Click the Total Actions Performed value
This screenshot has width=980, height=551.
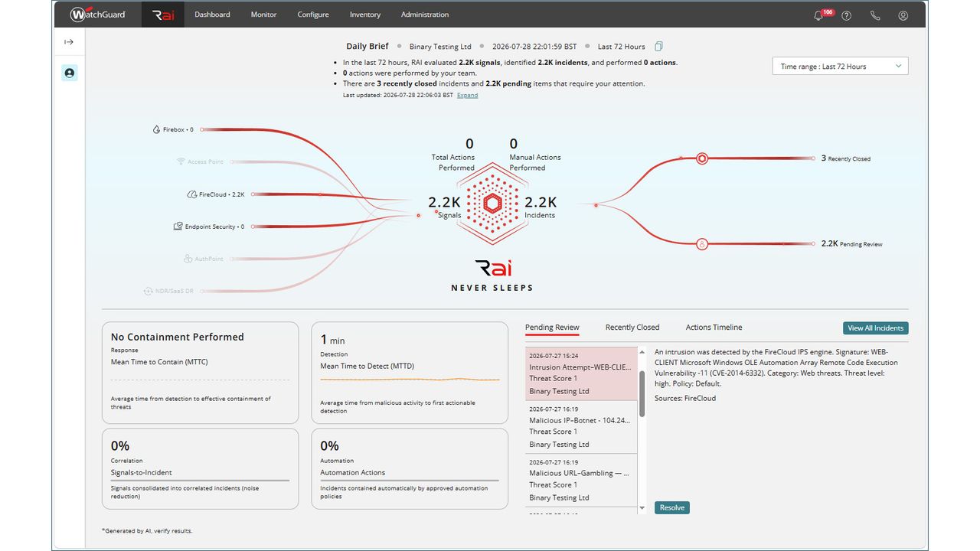469,143
